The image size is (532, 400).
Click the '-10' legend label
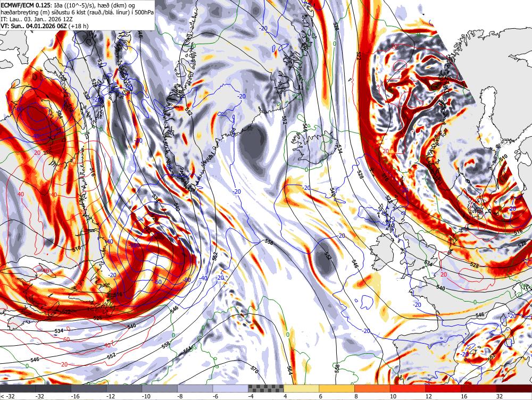[146, 396]
